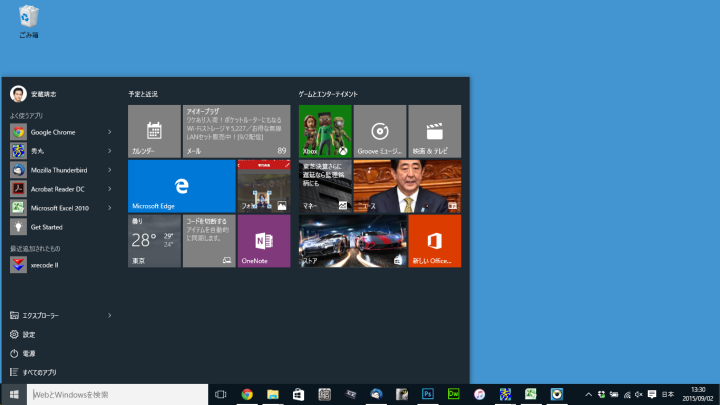Open the 東京 weather tile
Image resolution: width=720 pixels, height=405 pixels.
pos(154,241)
